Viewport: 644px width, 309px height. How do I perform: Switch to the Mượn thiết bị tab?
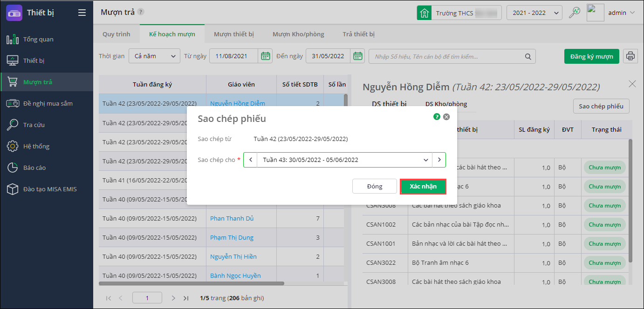(x=234, y=34)
